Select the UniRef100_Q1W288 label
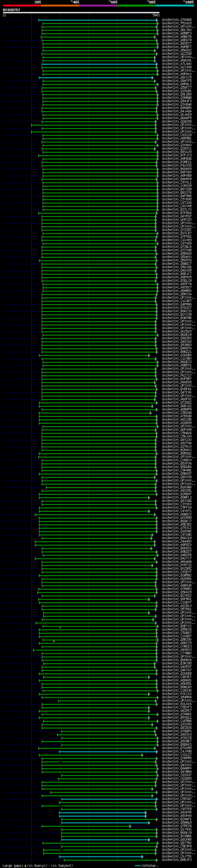197x868 pixels. click(x=176, y=121)
